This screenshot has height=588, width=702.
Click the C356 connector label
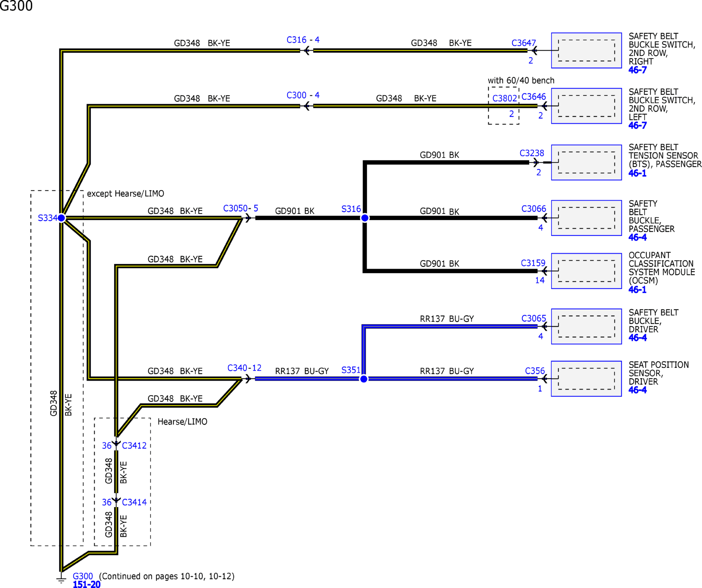click(535, 371)
